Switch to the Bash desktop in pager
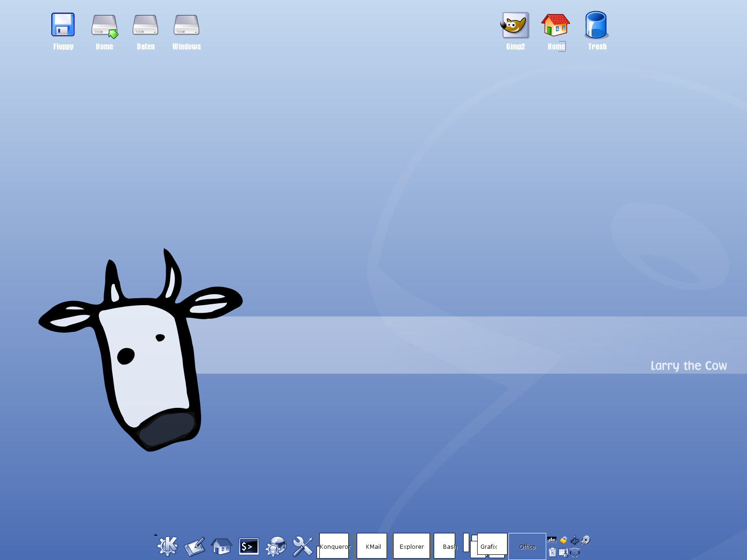 [450, 546]
